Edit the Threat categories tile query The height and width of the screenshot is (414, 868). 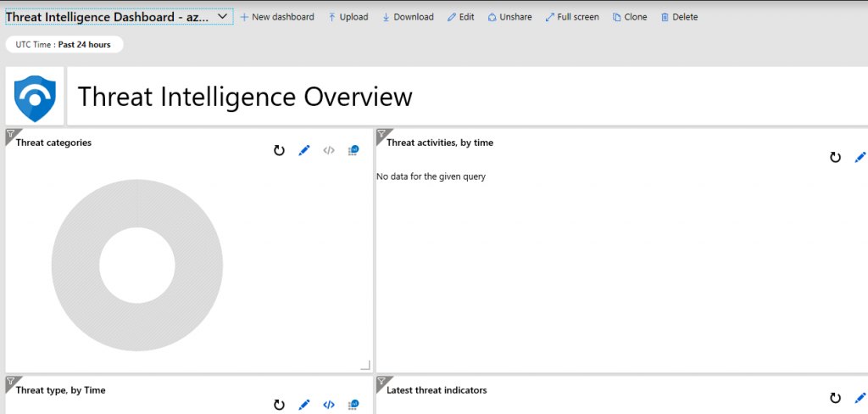click(x=304, y=151)
